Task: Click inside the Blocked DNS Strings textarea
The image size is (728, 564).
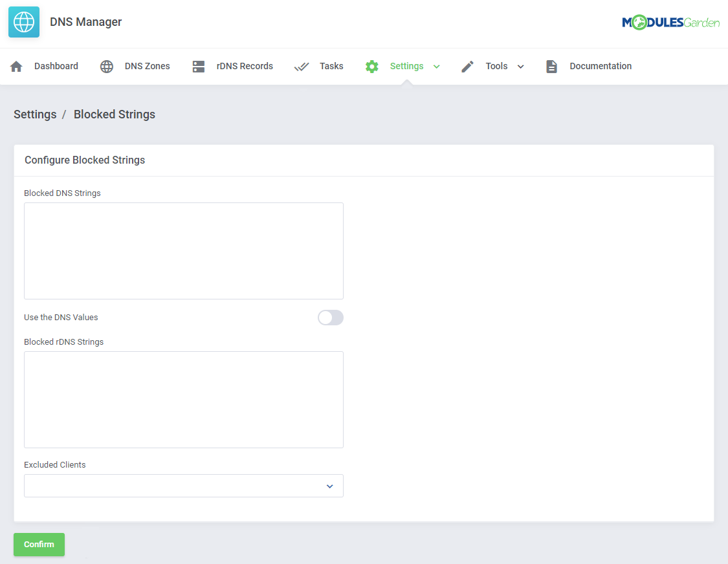Action: coord(183,251)
